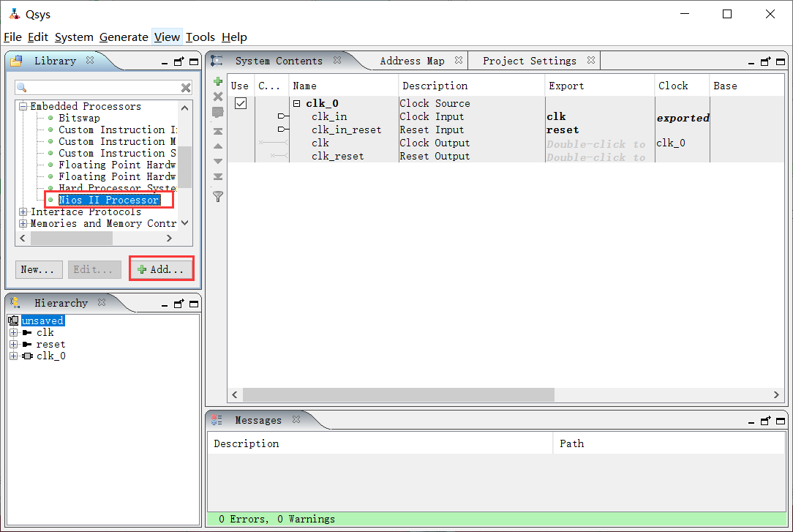Click the New... button in Library

click(x=38, y=269)
